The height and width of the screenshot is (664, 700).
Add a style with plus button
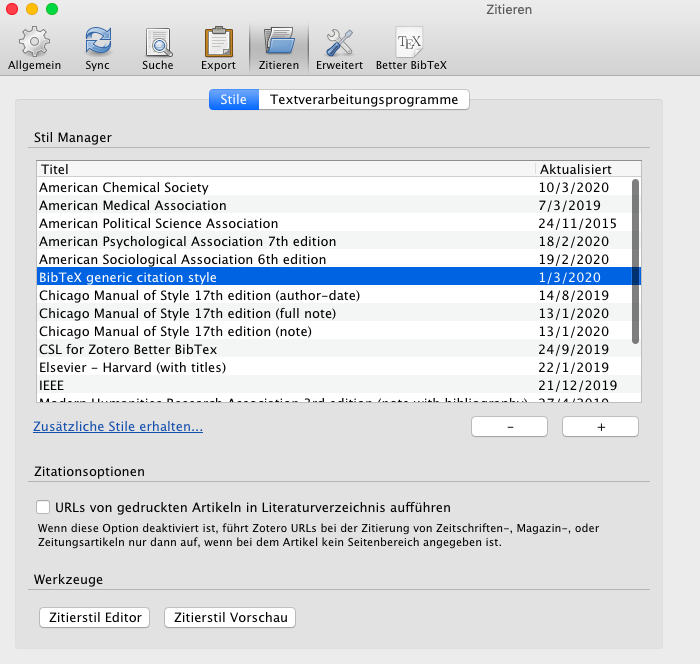[600, 427]
